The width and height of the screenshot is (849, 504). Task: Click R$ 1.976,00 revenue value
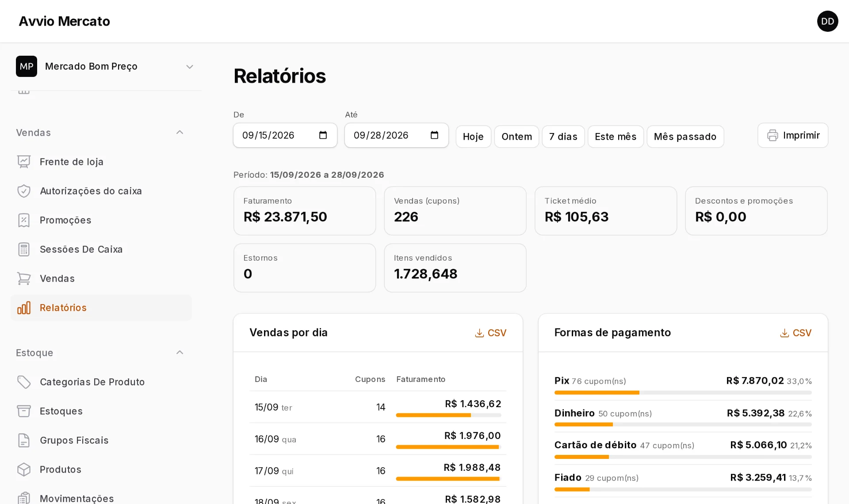[473, 435]
